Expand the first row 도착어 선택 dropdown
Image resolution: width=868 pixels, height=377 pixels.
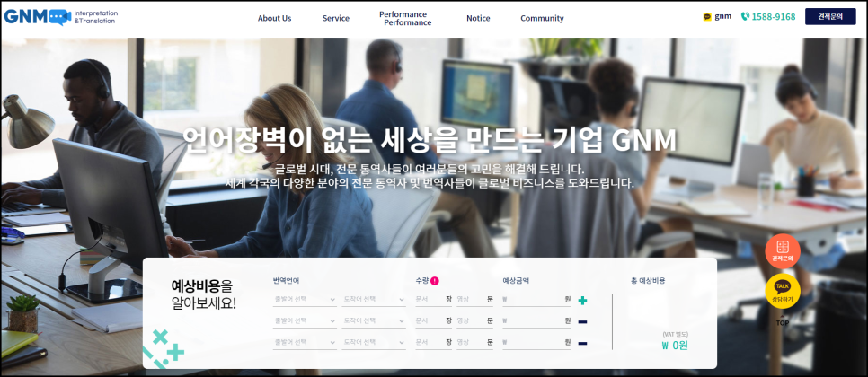374,299
